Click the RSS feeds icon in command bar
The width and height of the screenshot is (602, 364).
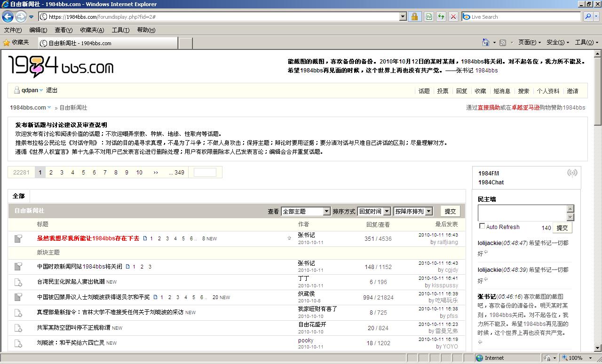(503, 42)
